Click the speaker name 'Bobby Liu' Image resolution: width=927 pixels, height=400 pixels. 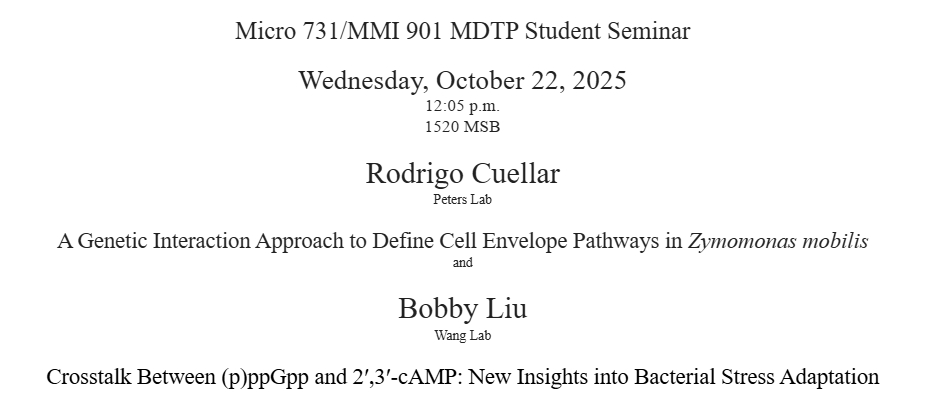[462, 308]
